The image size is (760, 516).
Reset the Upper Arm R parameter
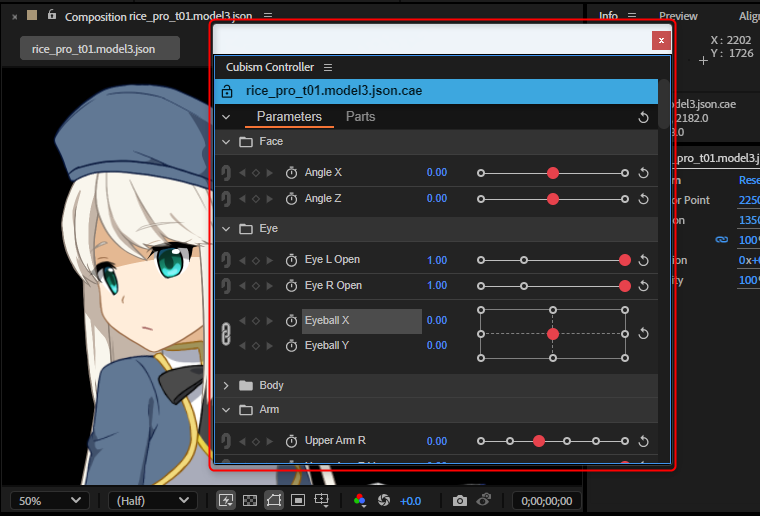pyautogui.click(x=643, y=441)
